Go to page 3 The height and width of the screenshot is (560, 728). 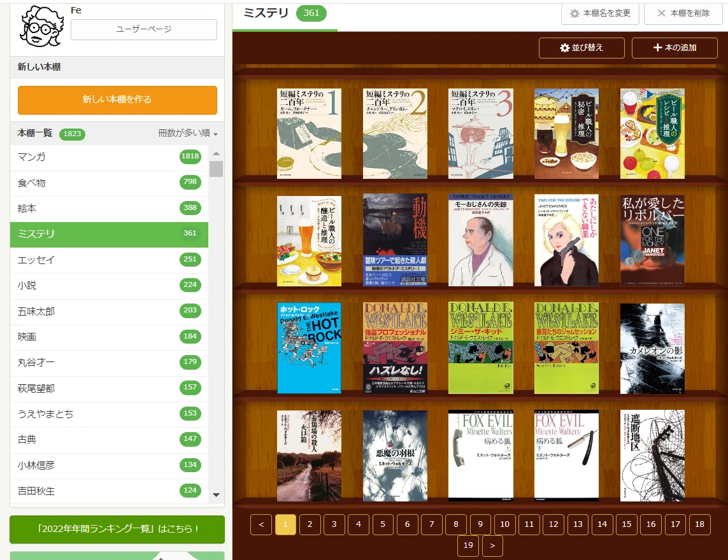tap(334, 525)
